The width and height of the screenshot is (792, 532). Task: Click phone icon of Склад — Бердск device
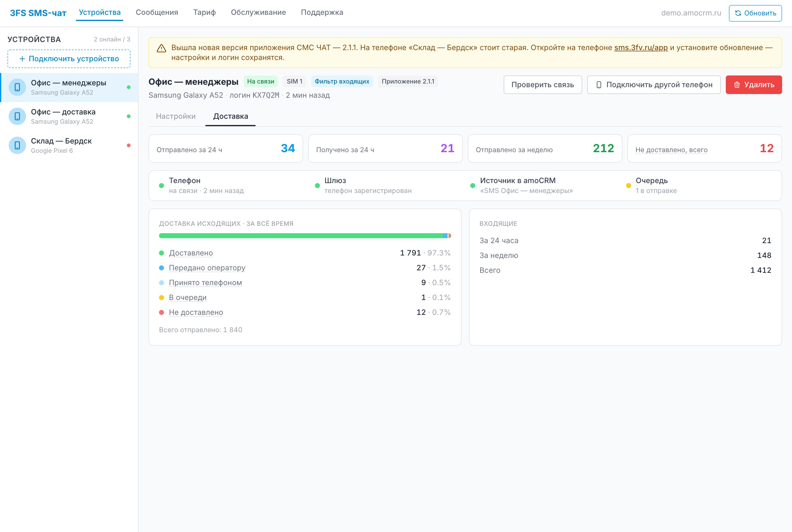point(17,146)
